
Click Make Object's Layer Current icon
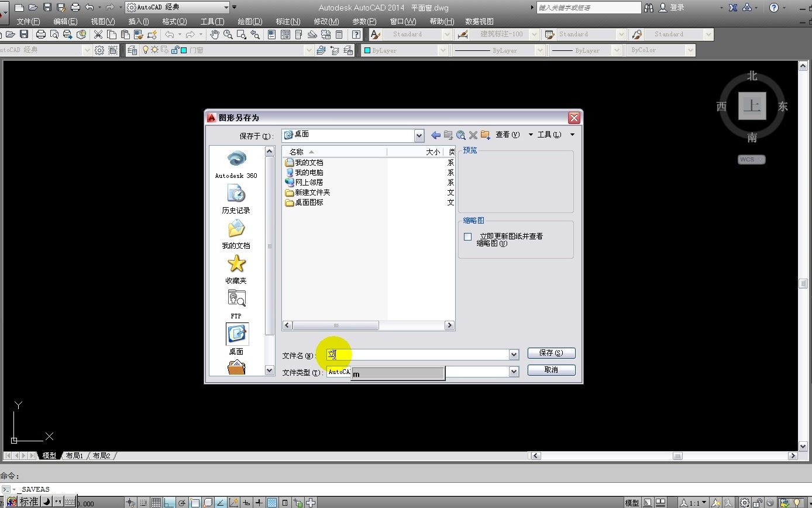tap(321, 50)
